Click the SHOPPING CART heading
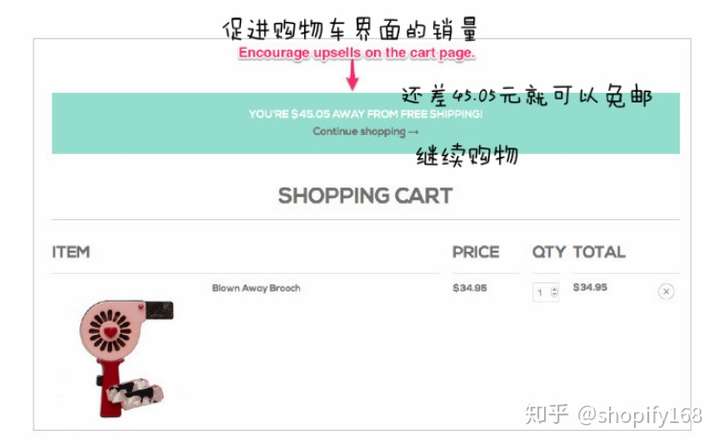Screen dimensions: 720x447 366,196
